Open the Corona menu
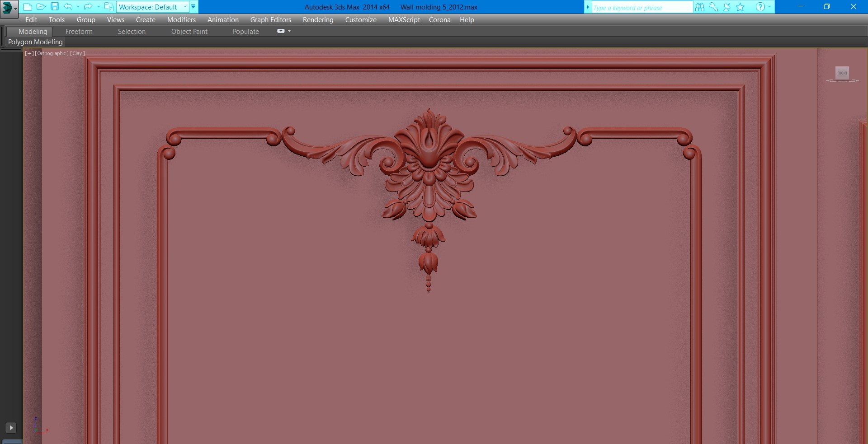This screenshot has height=444, width=868. tap(440, 20)
